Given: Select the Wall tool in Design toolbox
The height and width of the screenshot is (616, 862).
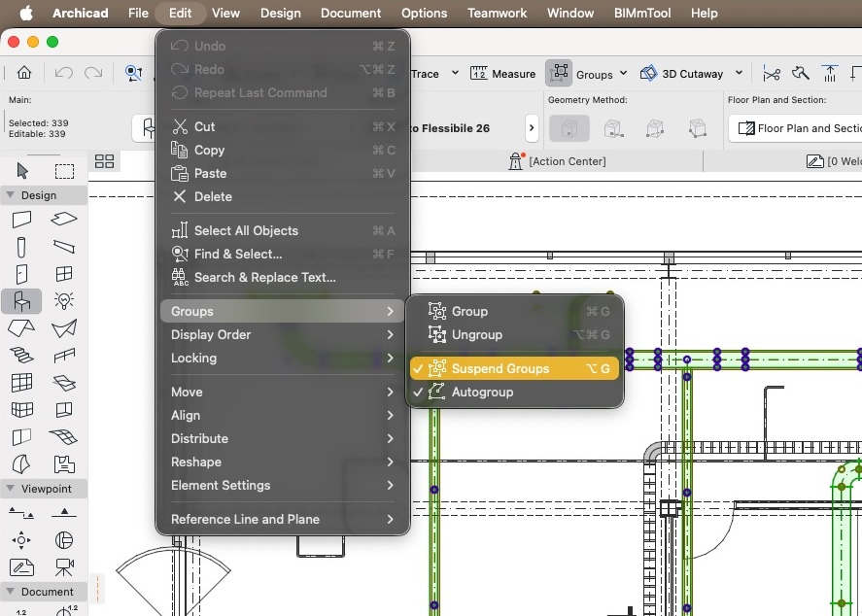Looking at the screenshot, I should click(x=22, y=220).
